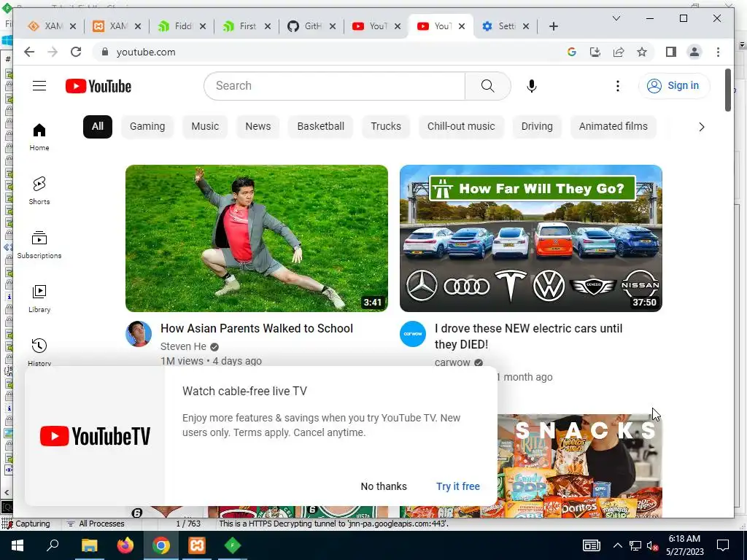Open tab search dropdown chevron
747x560 pixels.
[616, 18]
